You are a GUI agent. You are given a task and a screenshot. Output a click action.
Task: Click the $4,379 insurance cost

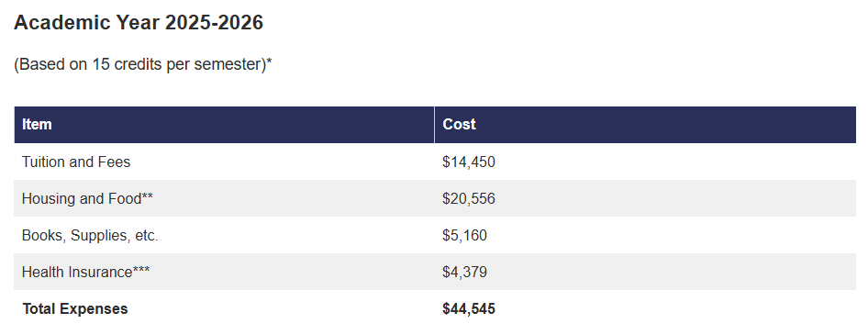coord(464,273)
